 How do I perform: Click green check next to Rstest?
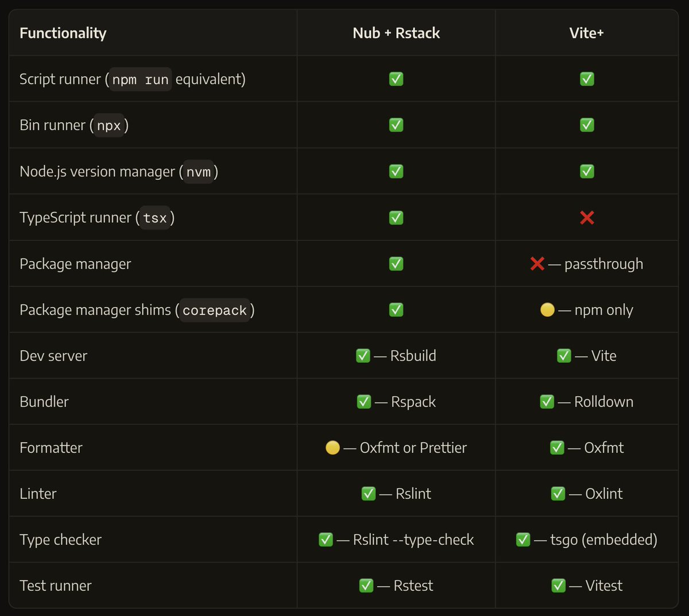pos(366,586)
